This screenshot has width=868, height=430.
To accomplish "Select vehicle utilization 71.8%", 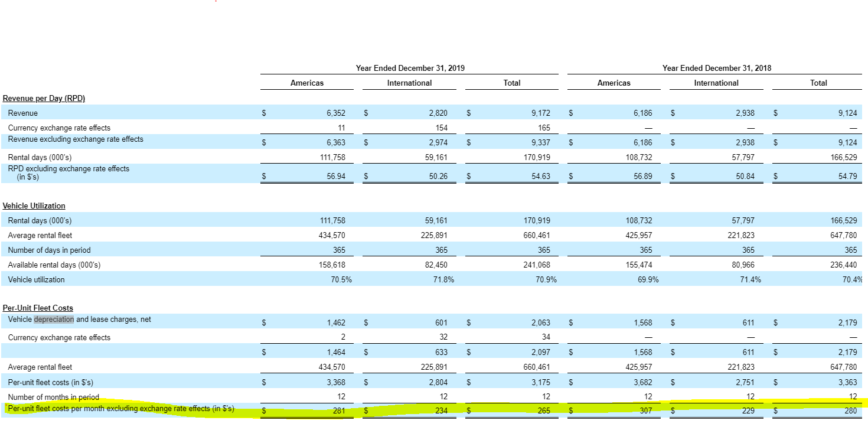I will coord(443,279).
